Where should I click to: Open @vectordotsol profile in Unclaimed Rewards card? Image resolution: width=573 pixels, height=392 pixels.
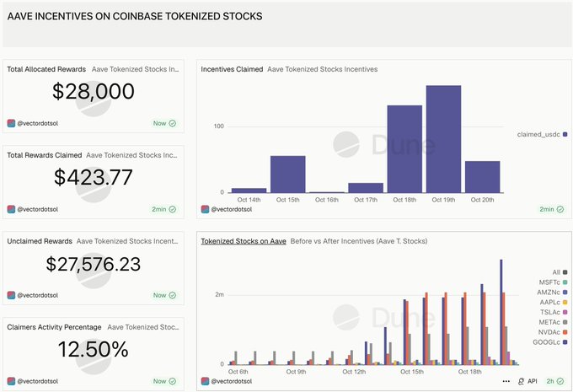tap(38, 295)
